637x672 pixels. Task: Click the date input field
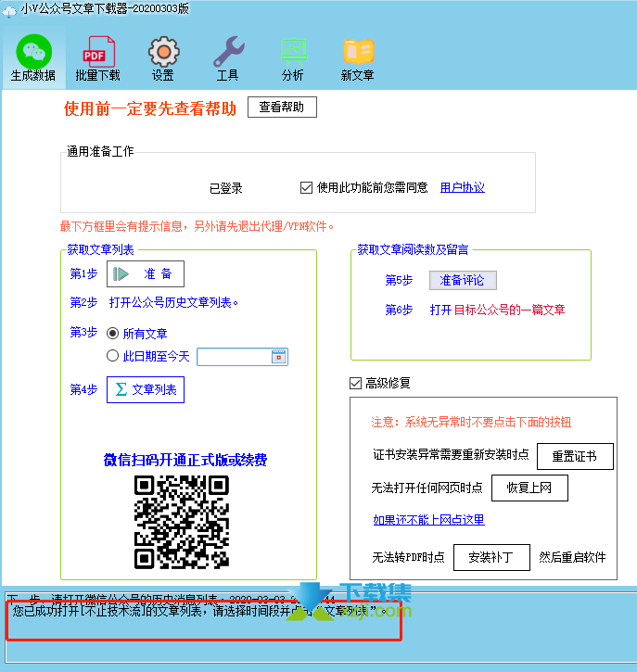(242, 357)
